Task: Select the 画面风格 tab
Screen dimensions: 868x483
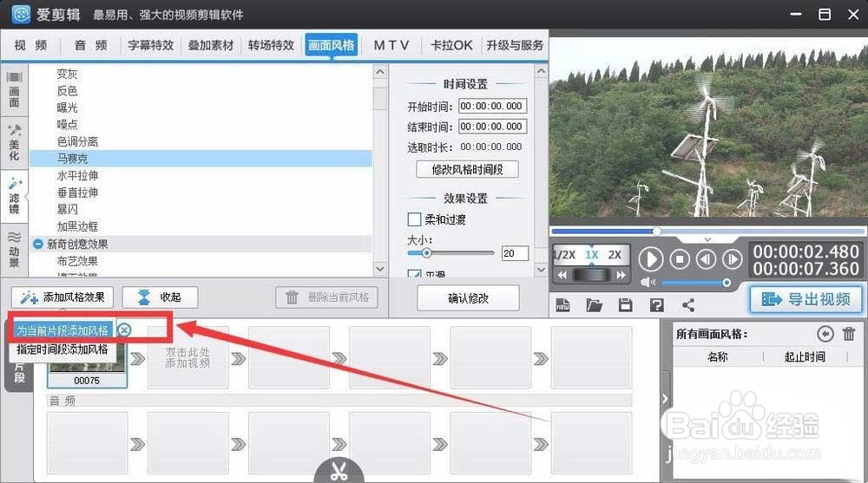Action: [331, 45]
